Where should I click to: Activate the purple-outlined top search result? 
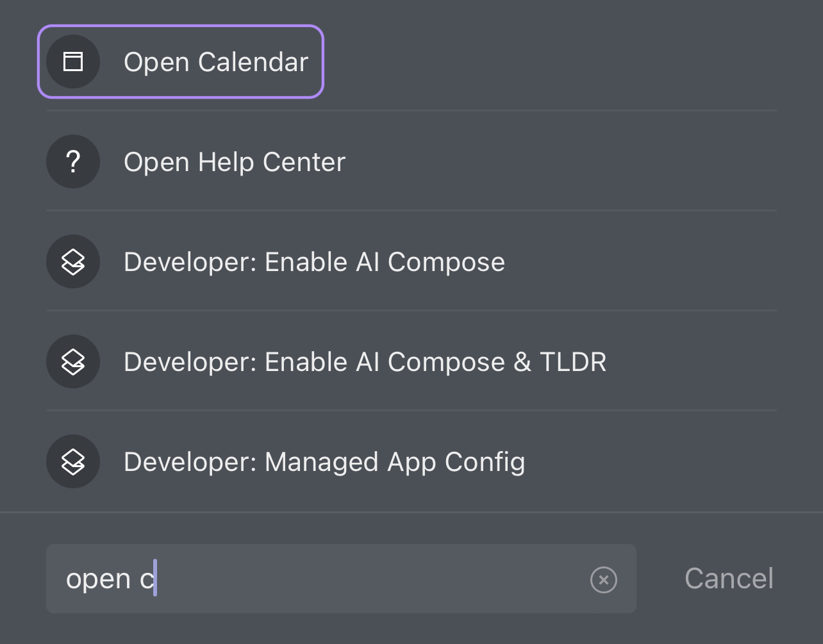(181, 62)
